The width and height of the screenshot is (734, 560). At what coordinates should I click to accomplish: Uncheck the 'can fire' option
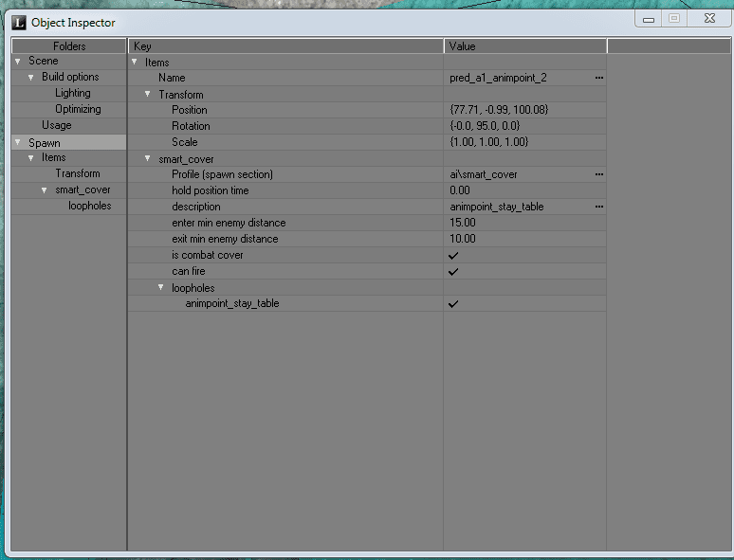(x=453, y=272)
